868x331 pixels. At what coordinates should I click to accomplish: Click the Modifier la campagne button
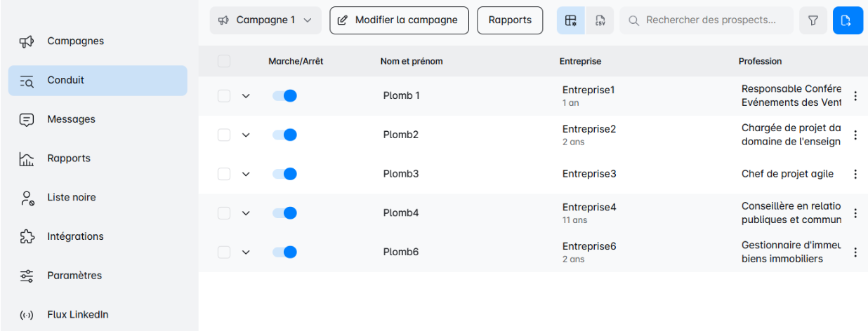tap(398, 20)
